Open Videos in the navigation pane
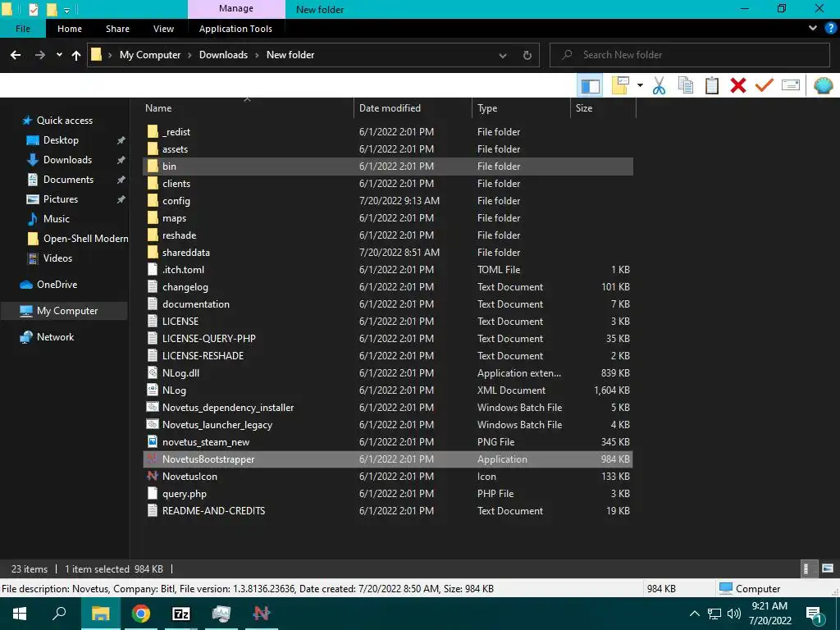Viewport: 840px width, 630px height. click(57, 258)
